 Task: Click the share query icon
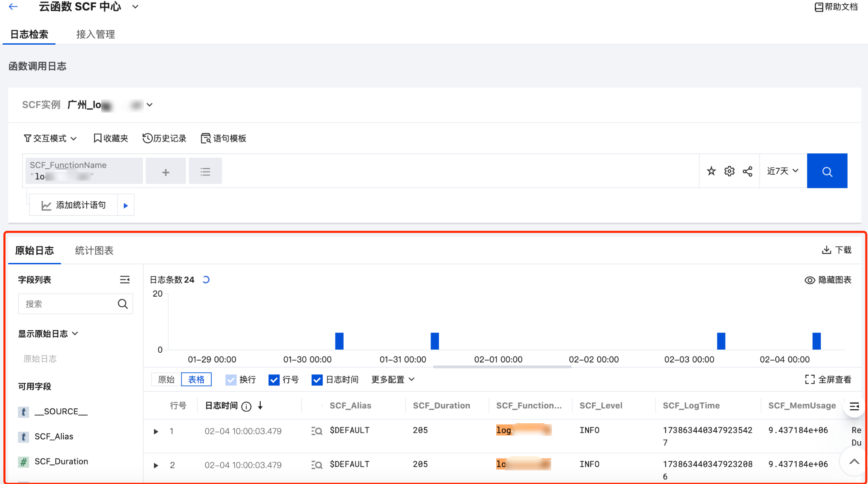click(x=748, y=171)
